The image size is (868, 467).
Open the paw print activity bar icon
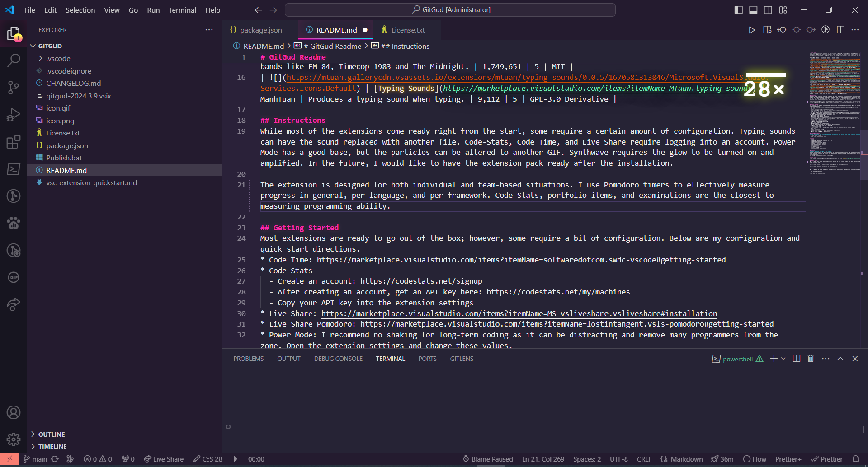pyautogui.click(x=14, y=223)
